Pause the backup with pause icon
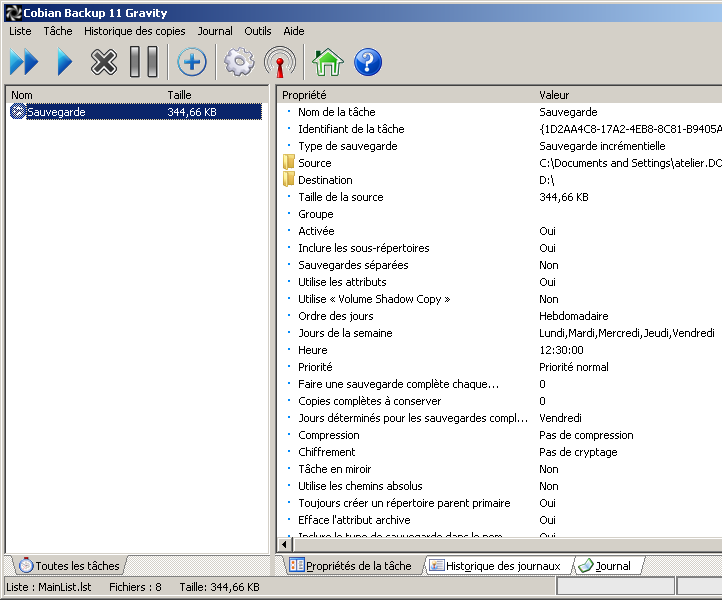This screenshot has width=722, height=600. (144, 63)
